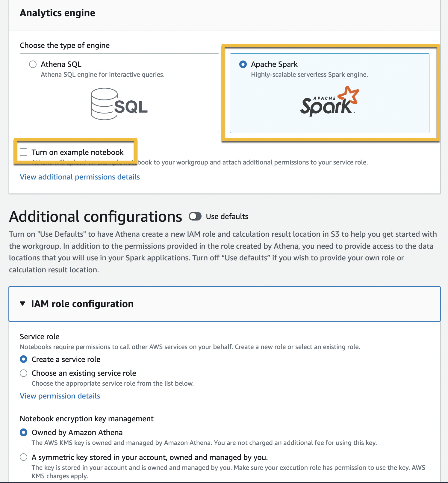Image resolution: width=448 pixels, height=483 pixels.
Task: Select symmetric key stored in your account
Action: pyautogui.click(x=24, y=457)
